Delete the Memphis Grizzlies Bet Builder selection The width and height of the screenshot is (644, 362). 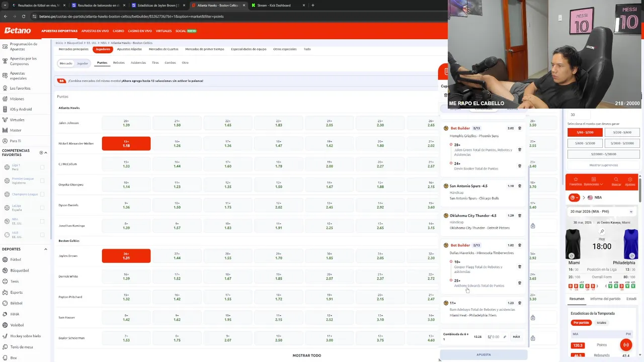tap(520, 128)
